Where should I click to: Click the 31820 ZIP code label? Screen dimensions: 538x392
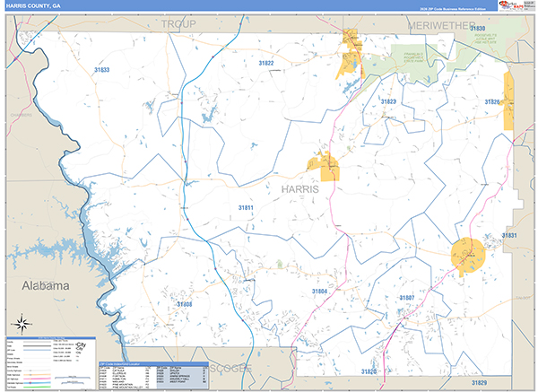pos(369,371)
